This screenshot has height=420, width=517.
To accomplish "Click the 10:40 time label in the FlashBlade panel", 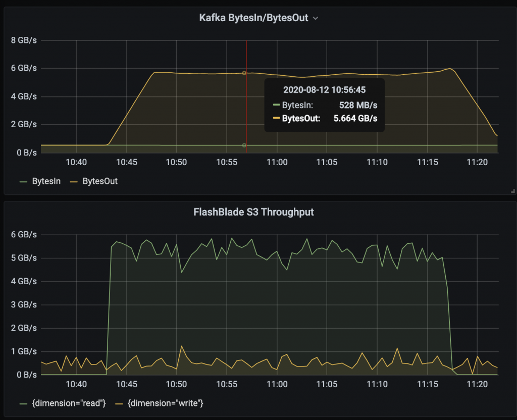I will (x=76, y=384).
